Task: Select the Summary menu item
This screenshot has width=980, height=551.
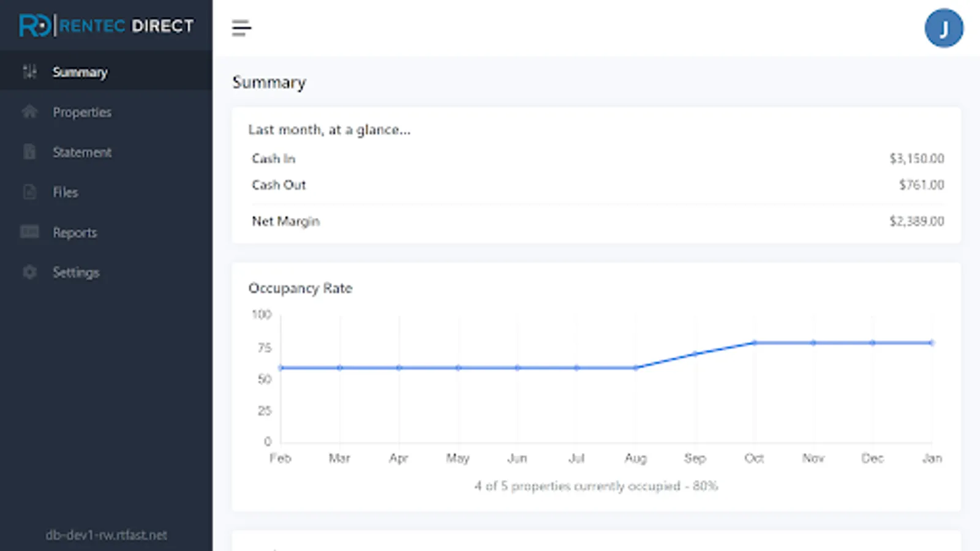Action: tap(80, 72)
